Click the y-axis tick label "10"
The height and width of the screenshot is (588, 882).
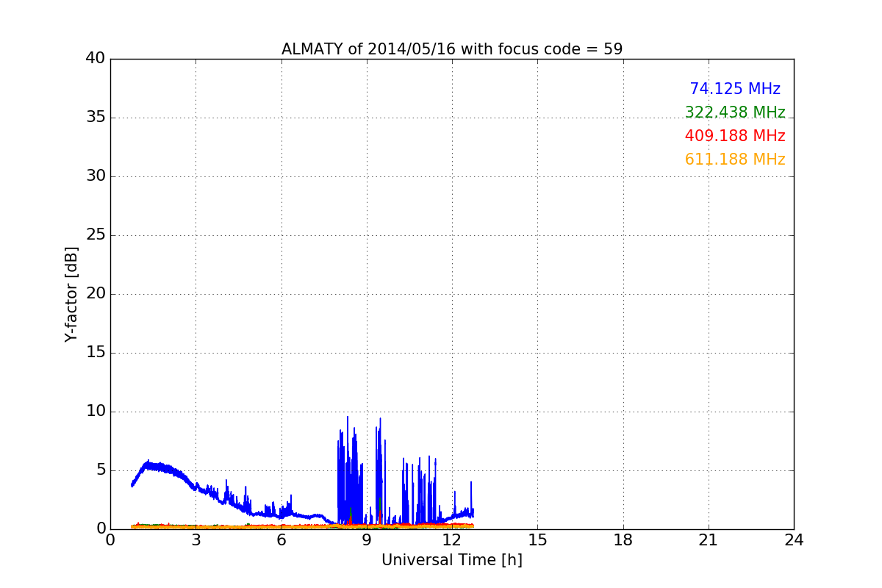pos(96,412)
